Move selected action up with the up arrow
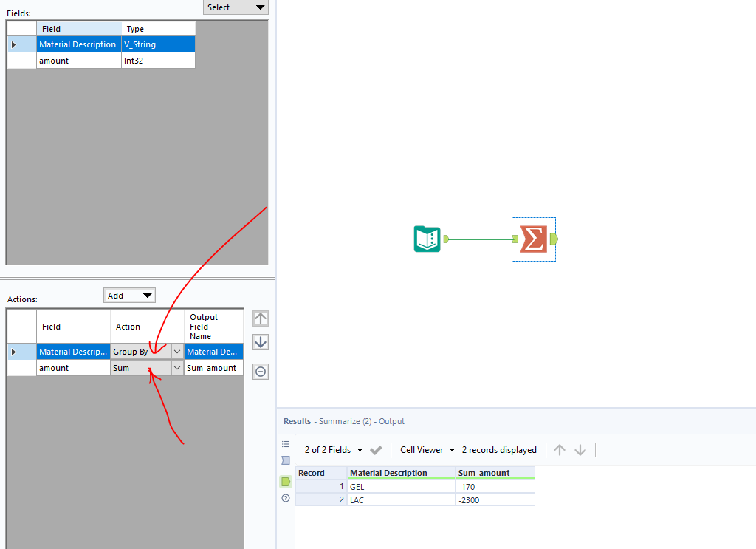 tap(260, 318)
